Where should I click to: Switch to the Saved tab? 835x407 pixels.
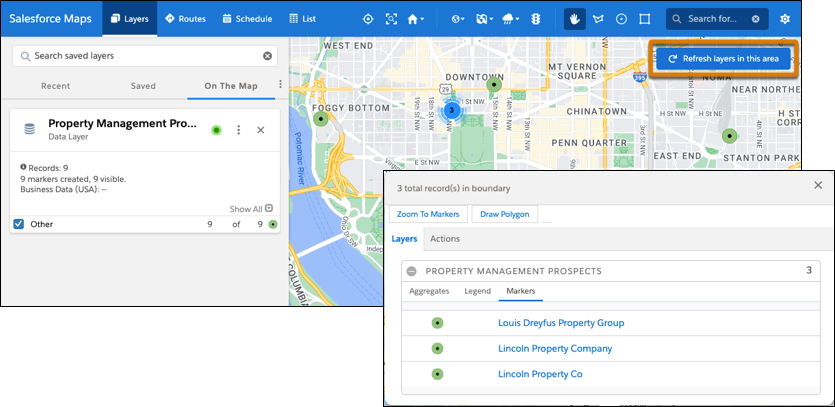[x=143, y=86]
